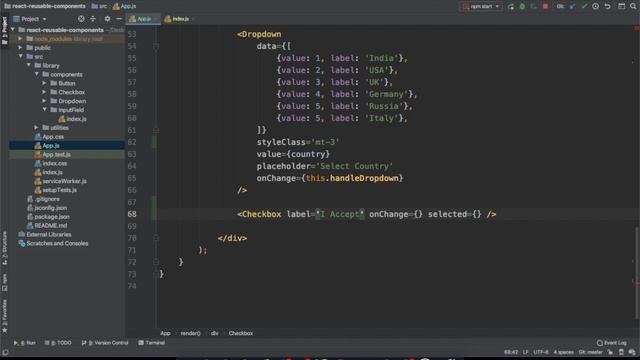Screen dimensions: 640x360
Task: Click the lock read-only status bar icon
Action: click(610, 352)
